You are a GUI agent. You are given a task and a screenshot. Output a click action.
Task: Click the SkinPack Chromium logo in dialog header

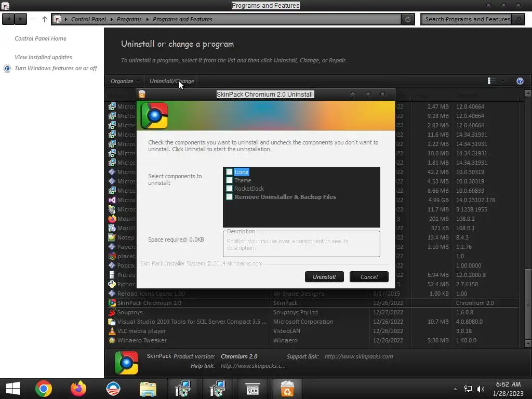pos(154,116)
